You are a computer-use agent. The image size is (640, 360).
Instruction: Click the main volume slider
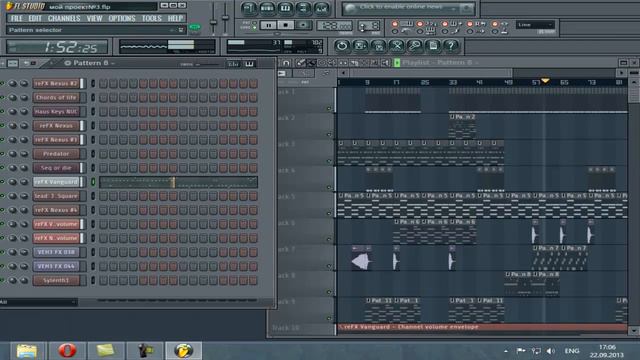pyautogui.click(x=213, y=18)
